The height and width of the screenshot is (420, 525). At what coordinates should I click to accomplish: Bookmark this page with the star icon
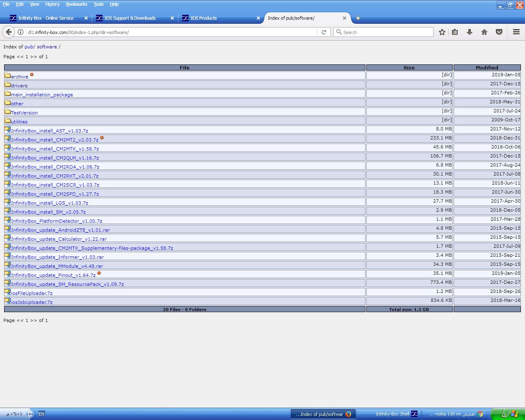tap(442, 32)
